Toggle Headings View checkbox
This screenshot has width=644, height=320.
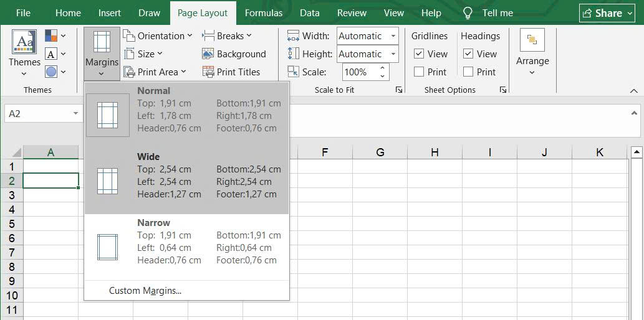(468, 54)
